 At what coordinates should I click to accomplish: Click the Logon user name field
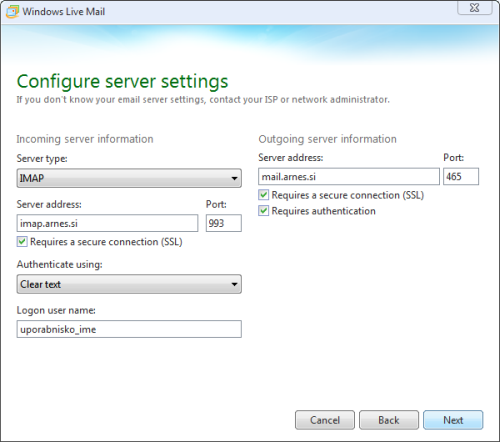tap(129, 329)
